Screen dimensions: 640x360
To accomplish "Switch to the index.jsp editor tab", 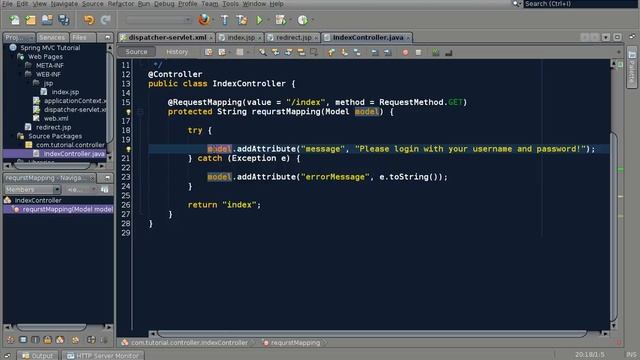I will pos(241,37).
